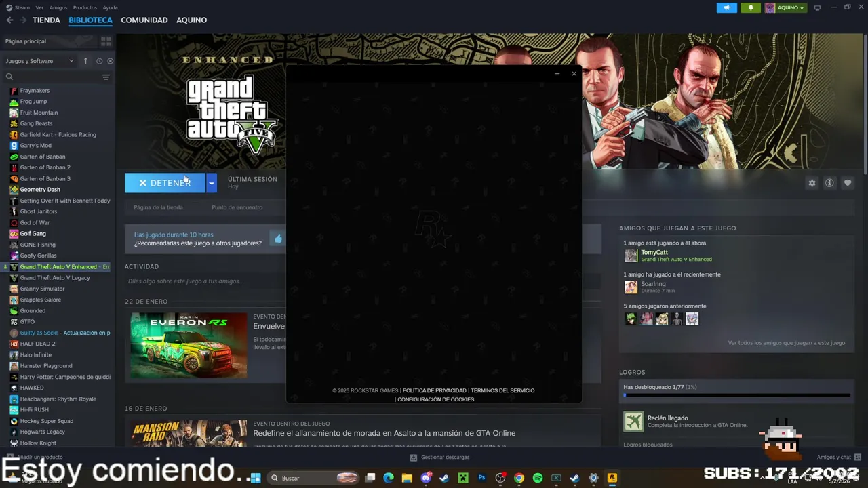Image resolution: width=868 pixels, height=488 pixels.
Task: Toggle recent activity clock filter
Action: [x=99, y=61]
